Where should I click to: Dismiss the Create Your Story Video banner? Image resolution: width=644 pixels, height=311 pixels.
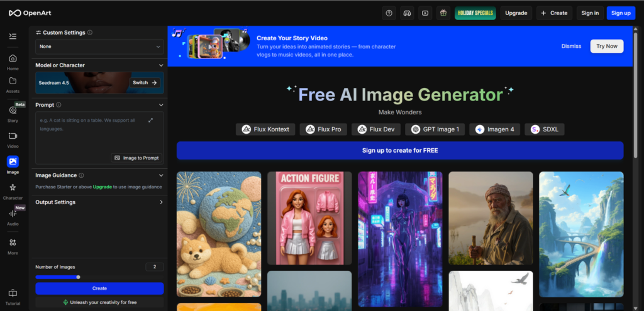[x=571, y=46]
